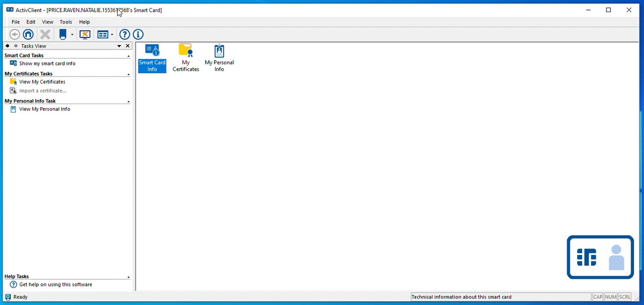The width and height of the screenshot is (644, 305).
Task: Click View My Personal Info task link
Action: pos(45,109)
